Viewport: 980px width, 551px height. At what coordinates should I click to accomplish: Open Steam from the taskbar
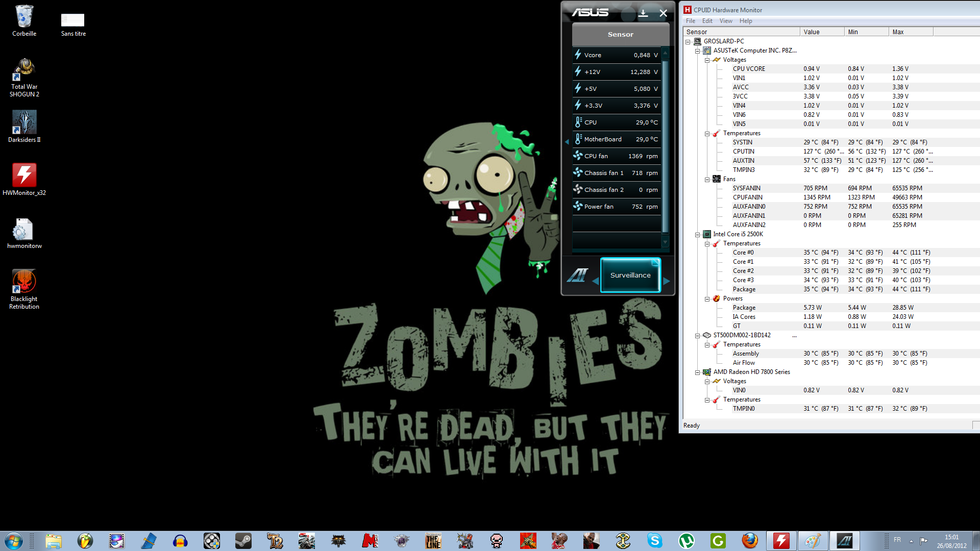(243, 541)
